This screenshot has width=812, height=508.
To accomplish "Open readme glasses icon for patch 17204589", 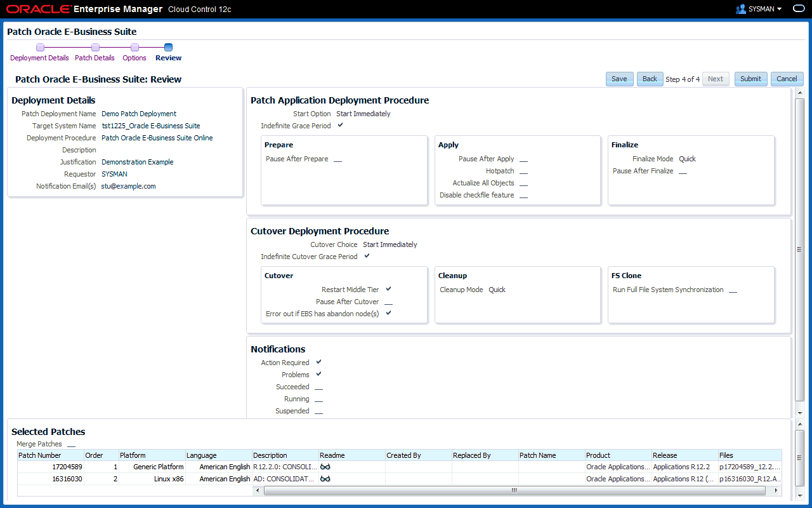I will pos(325,467).
